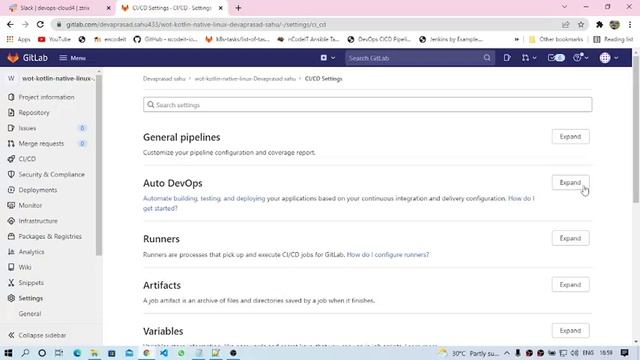
Task: Open the Wiki sidebar item
Action: coord(25,267)
